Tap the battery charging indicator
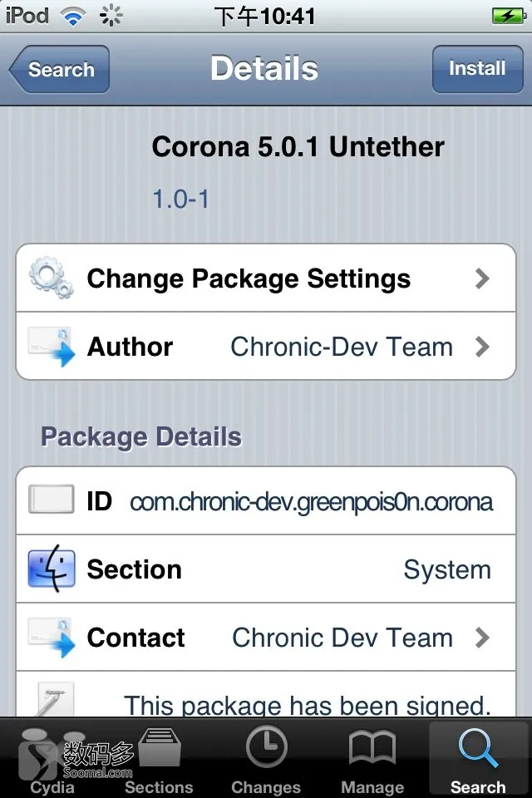The image size is (532, 798). click(509, 16)
